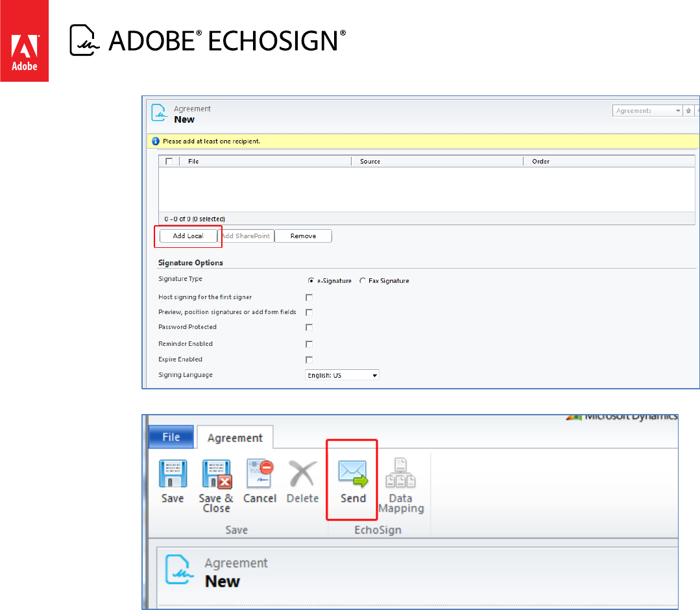Switch to the Agreement ribbon tab
Screen dimensions: 700x610
click(235, 437)
